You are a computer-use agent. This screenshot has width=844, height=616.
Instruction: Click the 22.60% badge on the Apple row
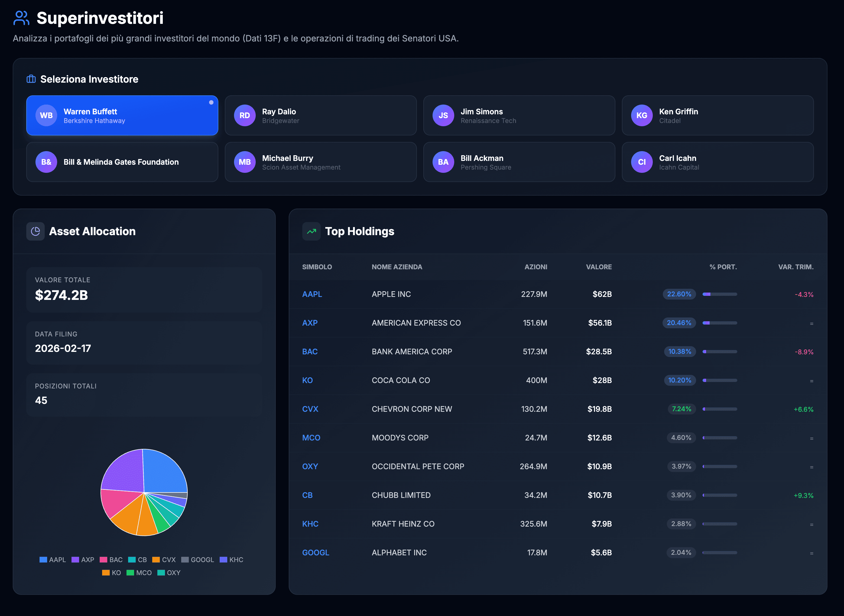[679, 294]
